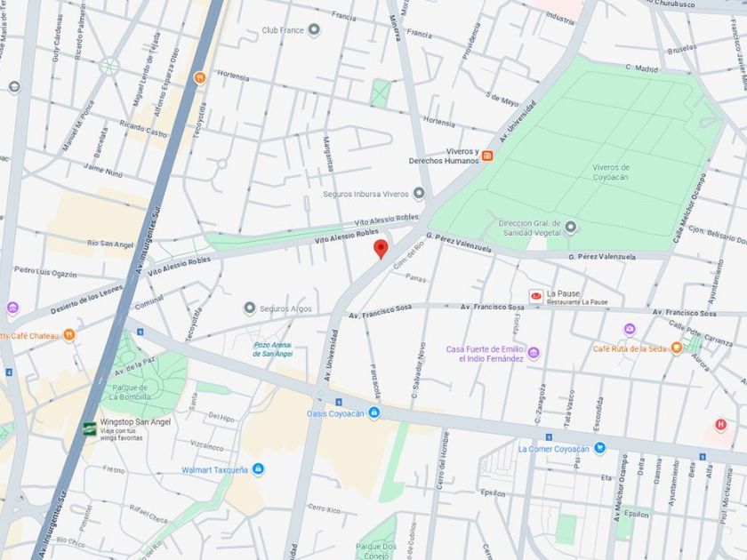This screenshot has height=560, width=747.
Task: Select the Margaritas street label
Action: click(328, 155)
